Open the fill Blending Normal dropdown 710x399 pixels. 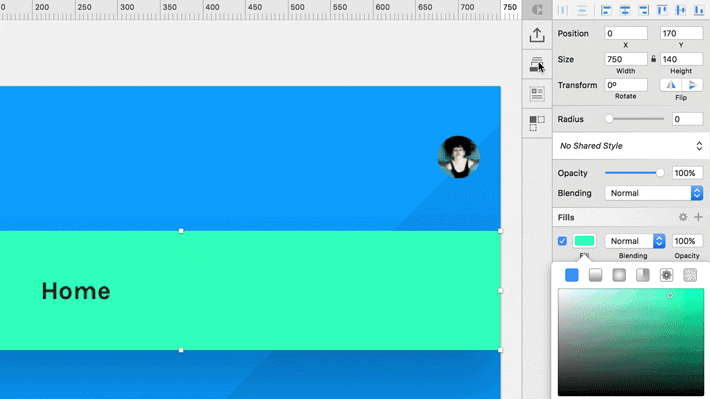(x=635, y=241)
